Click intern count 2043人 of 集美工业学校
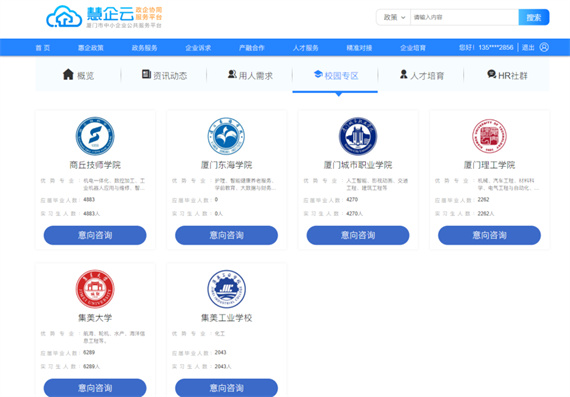The width and height of the screenshot is (570, 397). point(223,366)
